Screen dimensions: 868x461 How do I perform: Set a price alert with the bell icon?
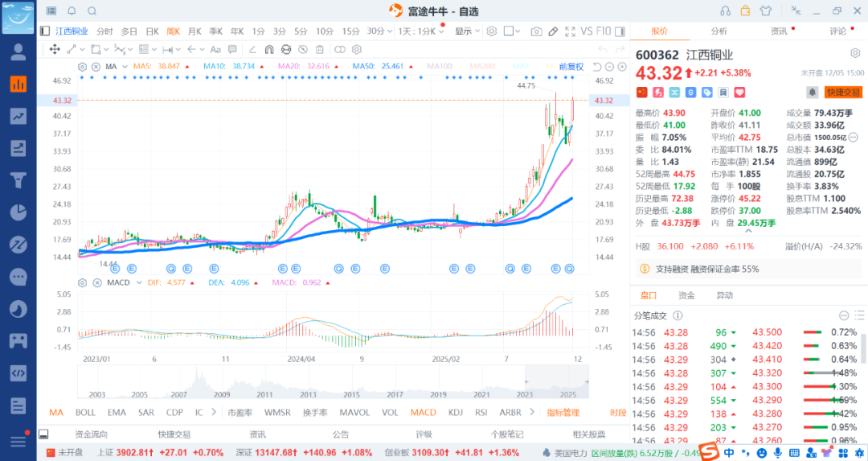point(812,93)
